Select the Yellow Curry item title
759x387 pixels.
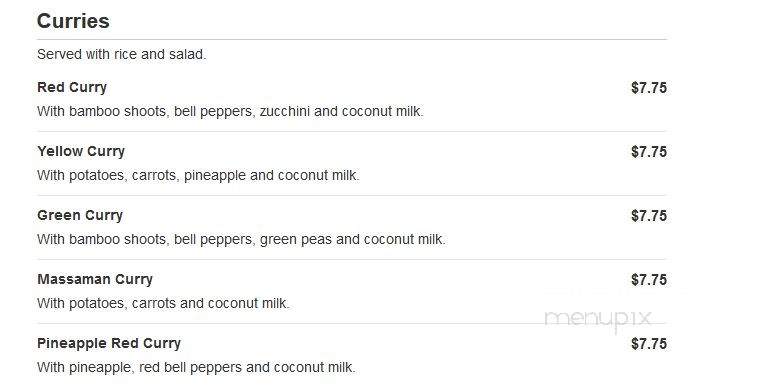[x=81, y=151]
